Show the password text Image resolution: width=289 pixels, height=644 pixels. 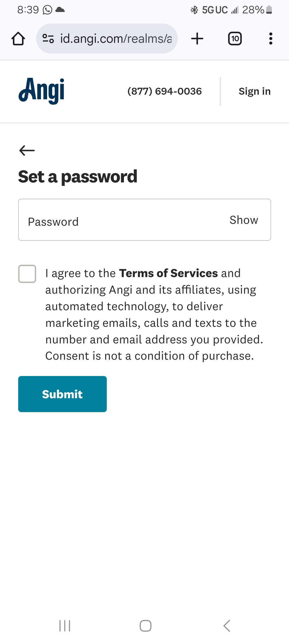(x=244, y=220)
